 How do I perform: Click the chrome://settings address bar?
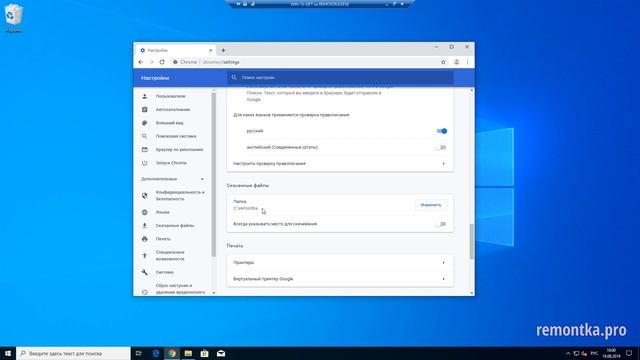(x=308, y=62)
